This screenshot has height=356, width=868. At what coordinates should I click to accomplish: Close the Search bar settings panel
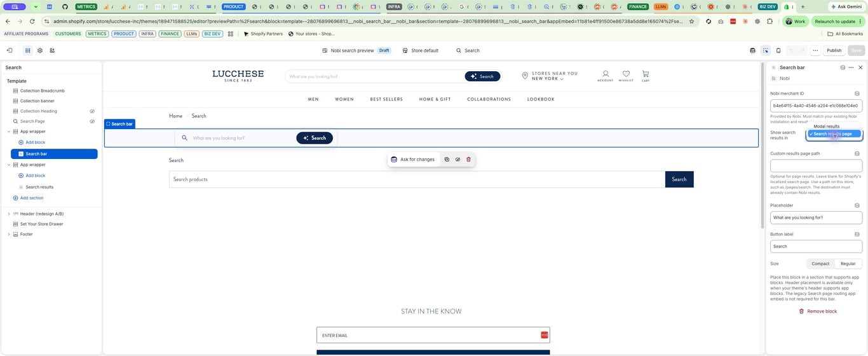point(860,67)
